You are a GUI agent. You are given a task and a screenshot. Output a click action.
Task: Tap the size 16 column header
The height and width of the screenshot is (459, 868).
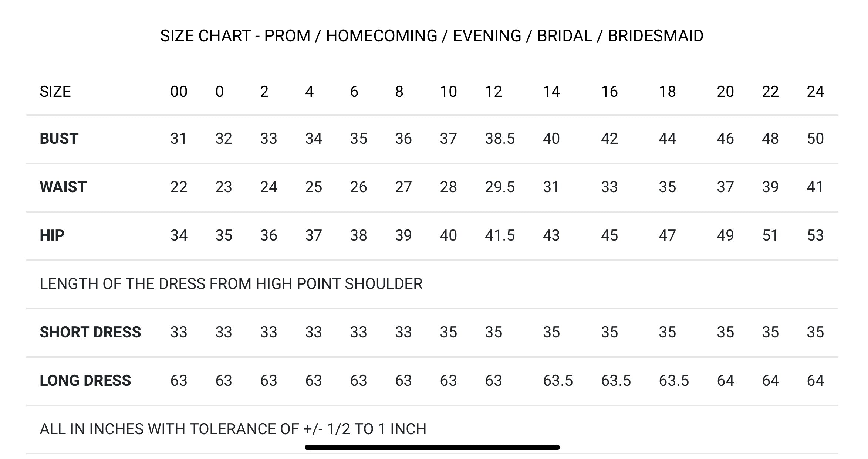[x=609, y=92]
